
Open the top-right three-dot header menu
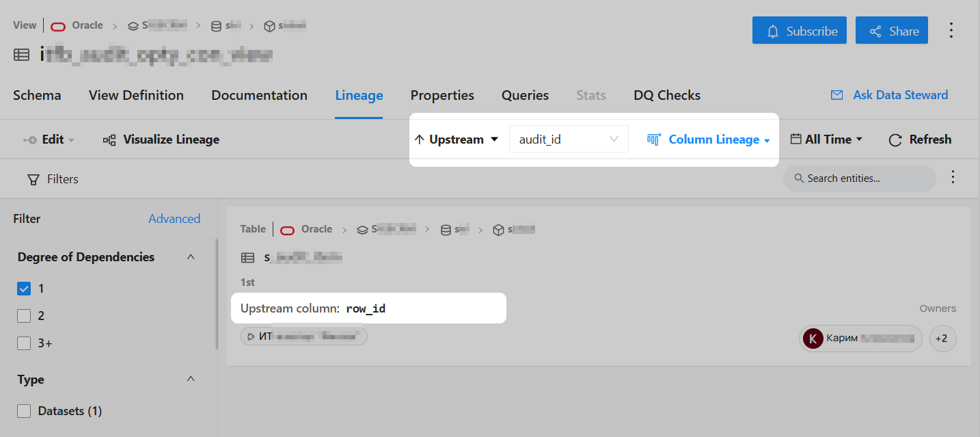951,31
